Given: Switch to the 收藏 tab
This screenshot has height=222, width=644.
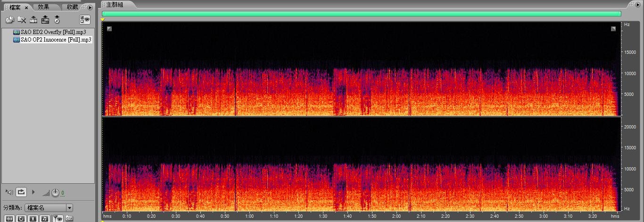Looking at the screenshot, I should click(72, 7).
